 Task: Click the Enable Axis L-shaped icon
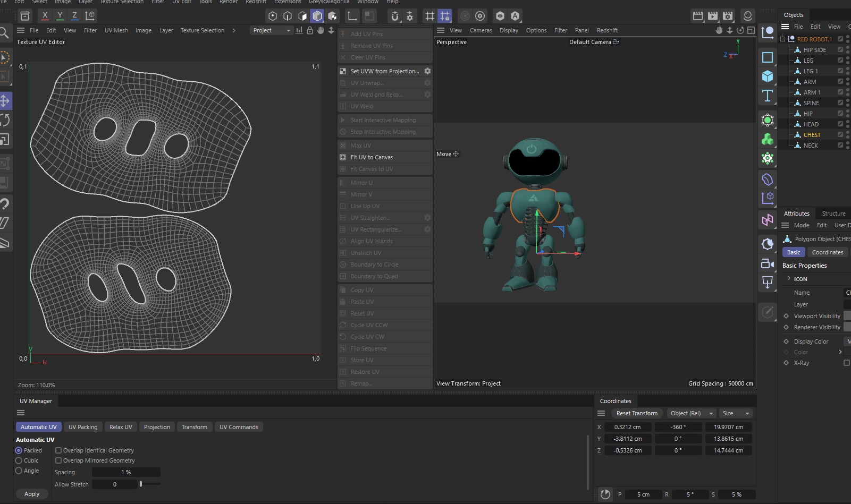coord(352,16)
